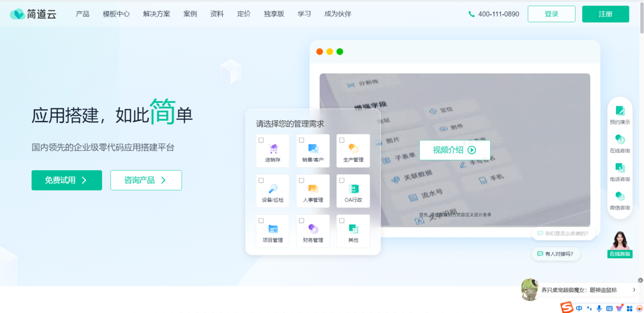Screen dimensions: 644x313
Task: Open the soft keyboard icon in the IME bar
Action: coord(609,308)
